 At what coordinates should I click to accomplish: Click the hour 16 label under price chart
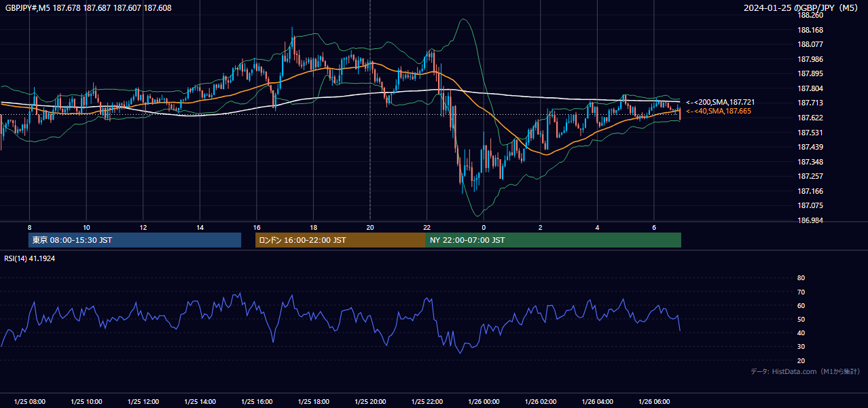257,227
